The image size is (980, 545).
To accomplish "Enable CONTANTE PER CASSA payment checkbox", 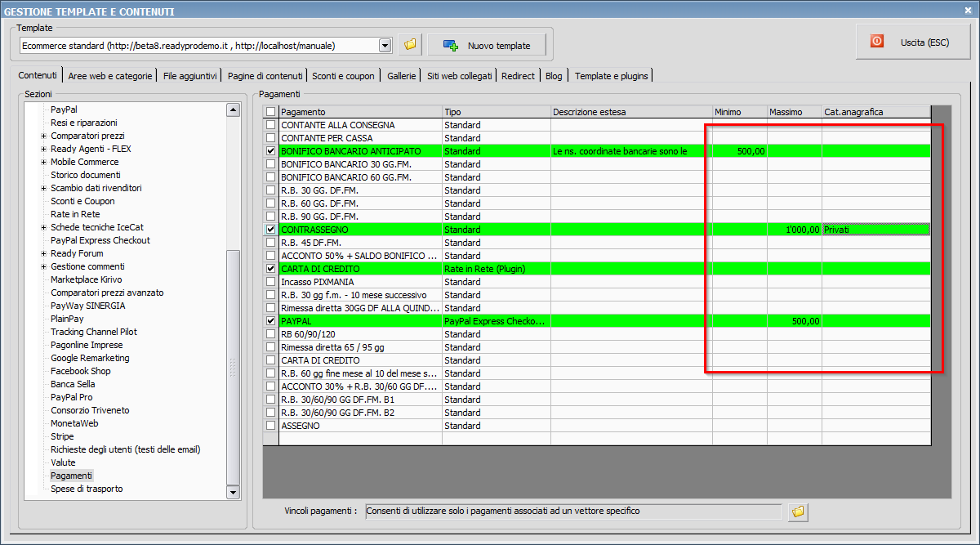I will click(270, 138).
